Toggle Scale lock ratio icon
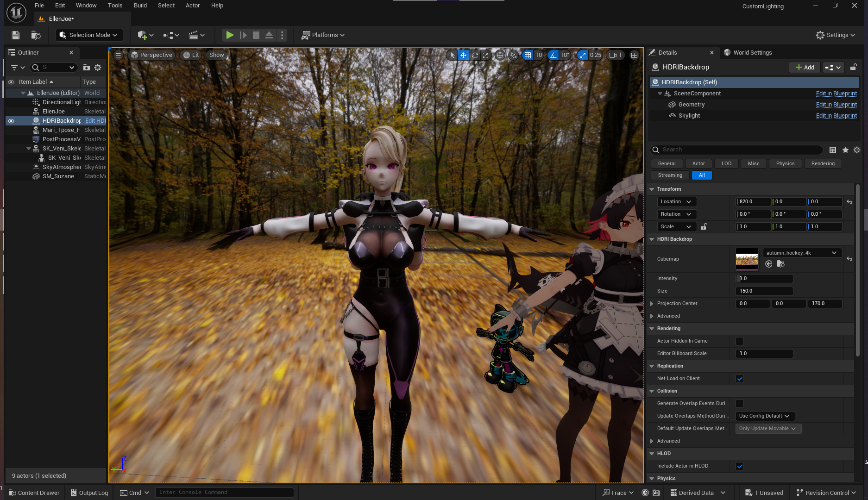This screenshot has height=500, width=868. tap(704, 227)
